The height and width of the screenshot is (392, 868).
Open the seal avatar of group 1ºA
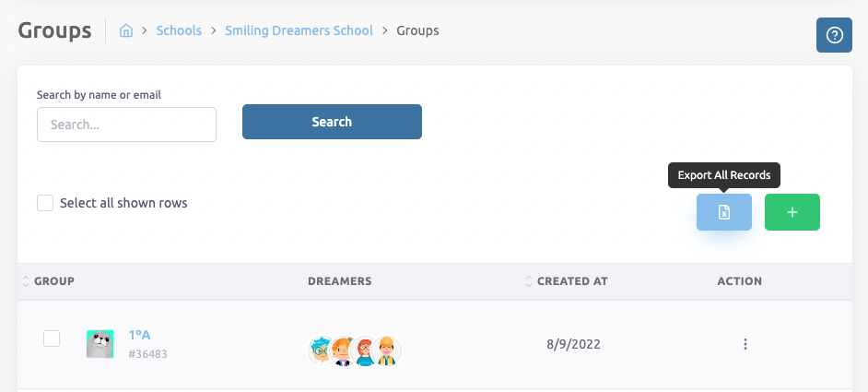pos(100,344)
